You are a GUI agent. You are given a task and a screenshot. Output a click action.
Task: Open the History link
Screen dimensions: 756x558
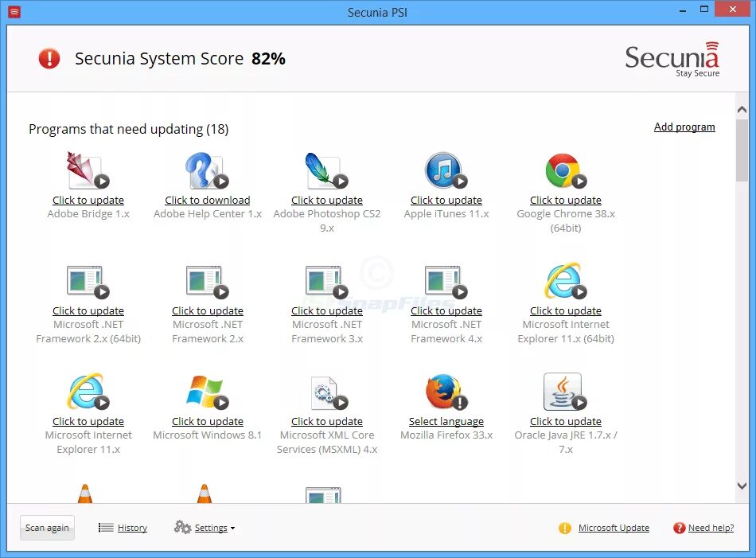pos(132,528)
